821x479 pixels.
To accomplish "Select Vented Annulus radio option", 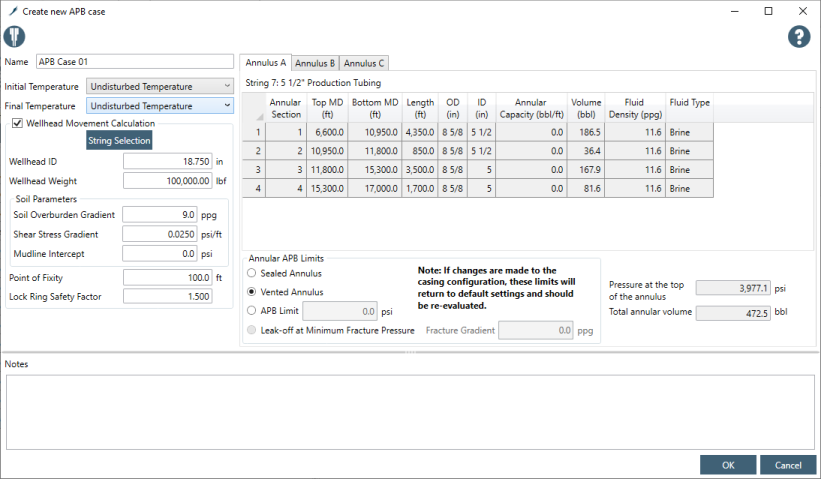I will click(252, 292).
